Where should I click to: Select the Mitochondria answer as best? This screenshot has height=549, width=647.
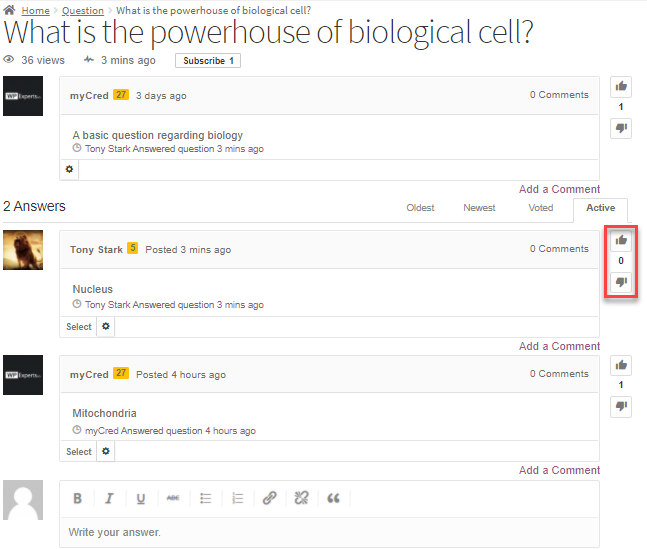point(79,452)
